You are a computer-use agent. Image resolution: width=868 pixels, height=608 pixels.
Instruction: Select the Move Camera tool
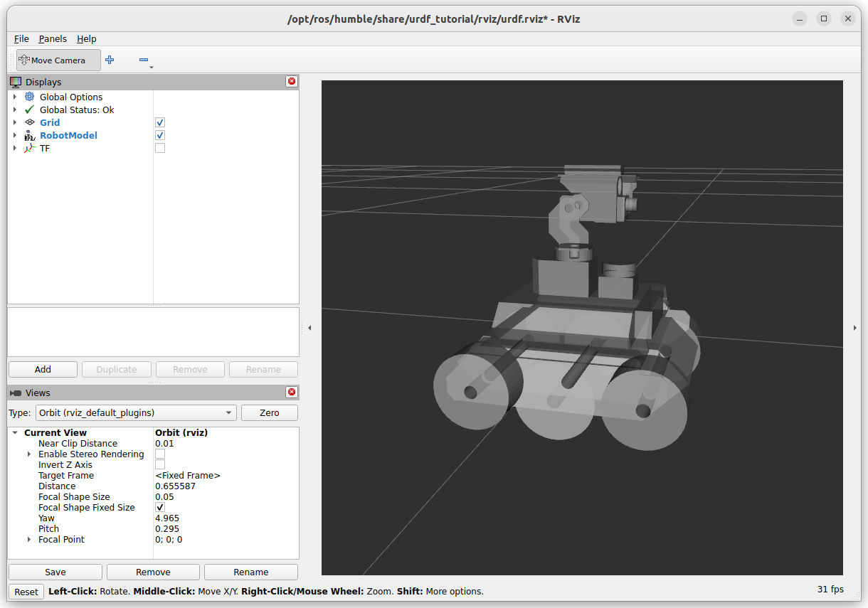click(51, 60)
